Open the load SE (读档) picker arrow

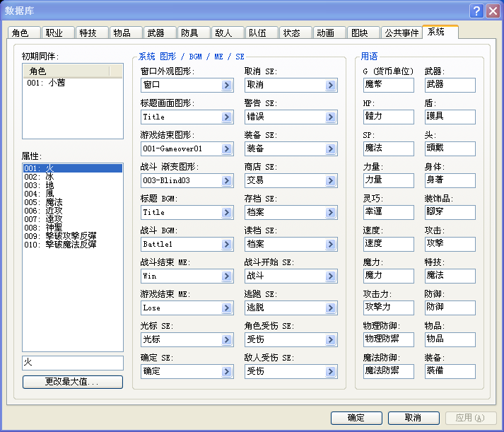[x=330, y=245]
